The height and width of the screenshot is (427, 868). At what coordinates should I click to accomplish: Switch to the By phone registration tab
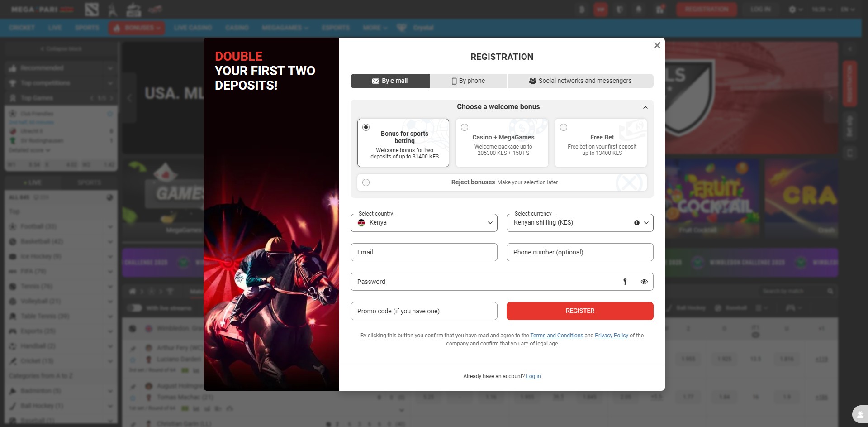click(468, 81)
